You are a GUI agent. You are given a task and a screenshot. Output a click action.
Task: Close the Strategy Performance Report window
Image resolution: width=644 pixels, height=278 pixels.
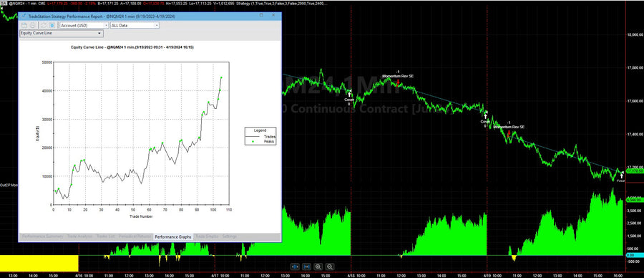[x=273, y=15]
